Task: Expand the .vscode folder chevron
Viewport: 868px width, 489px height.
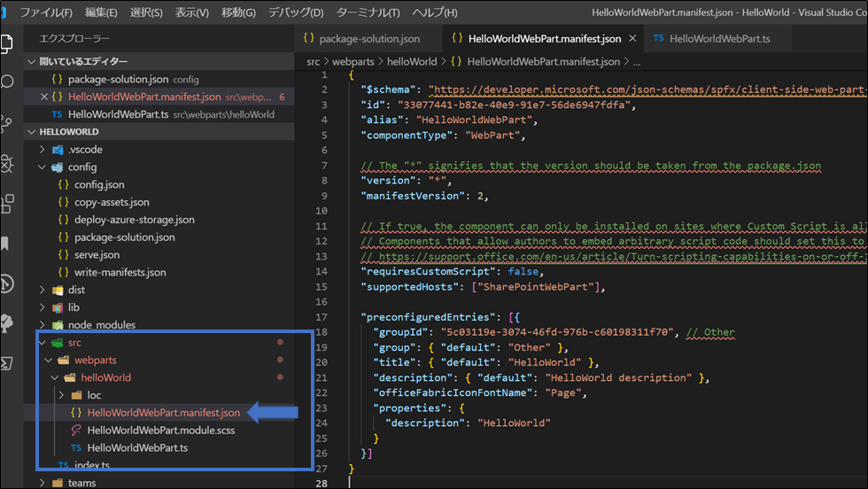Action: [43, 150]
